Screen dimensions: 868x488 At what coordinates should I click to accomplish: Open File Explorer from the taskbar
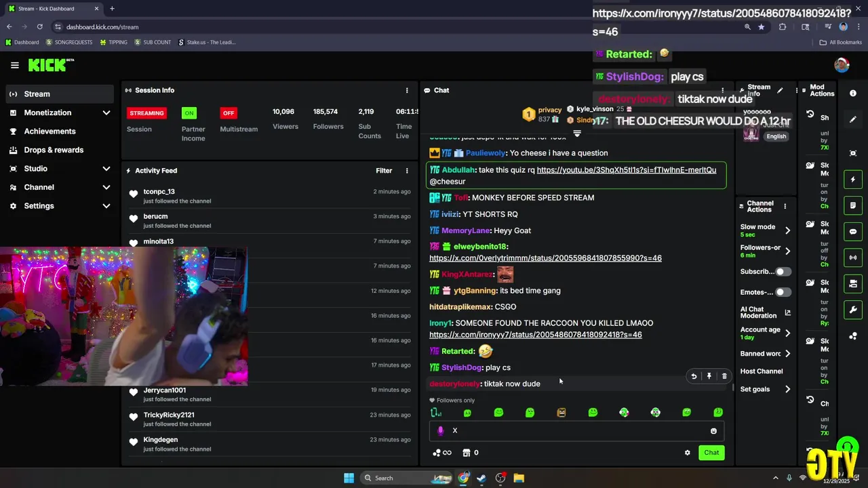click(x=519, y=478)
